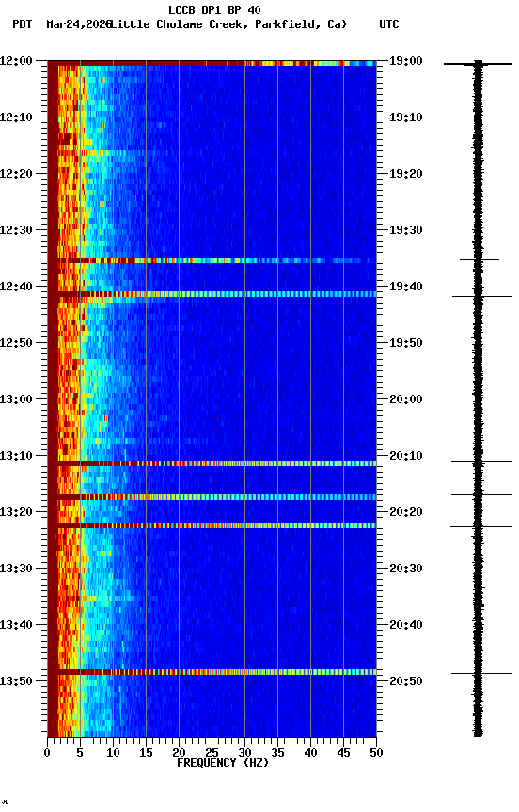Click the '13:00' PDT time label
Viewport: 519px width, 812px height.
pyautogui.click(x=16, y=399)
